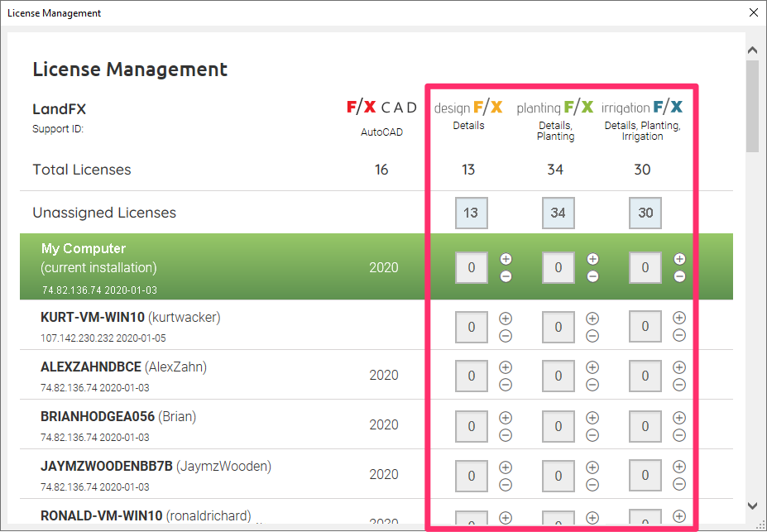Remove Irrigation F/X license from JAYMZWOODENBB7B
Image resolution: width=767 pixels, height=532 pixels.
click(x=679, y=484)
